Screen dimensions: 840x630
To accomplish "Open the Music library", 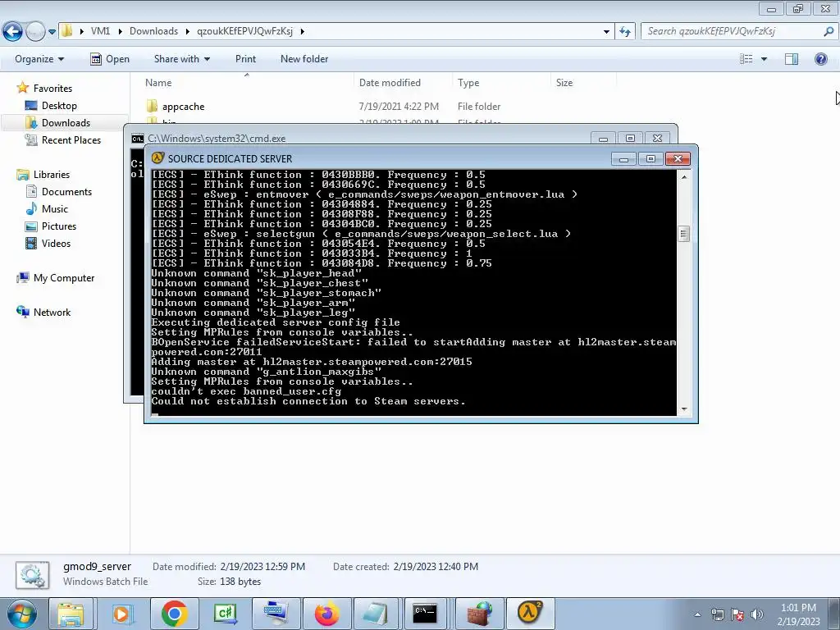I will pos(55,209).
